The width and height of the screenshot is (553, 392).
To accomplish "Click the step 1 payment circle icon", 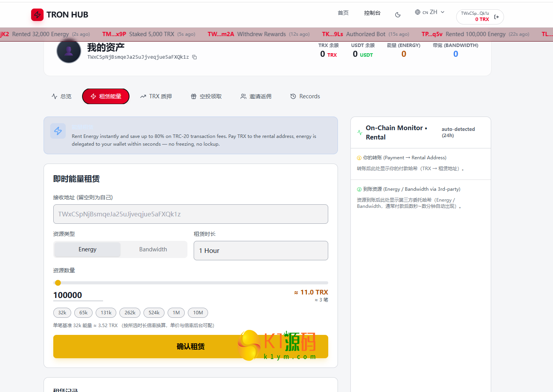I will tap(359, 158).
